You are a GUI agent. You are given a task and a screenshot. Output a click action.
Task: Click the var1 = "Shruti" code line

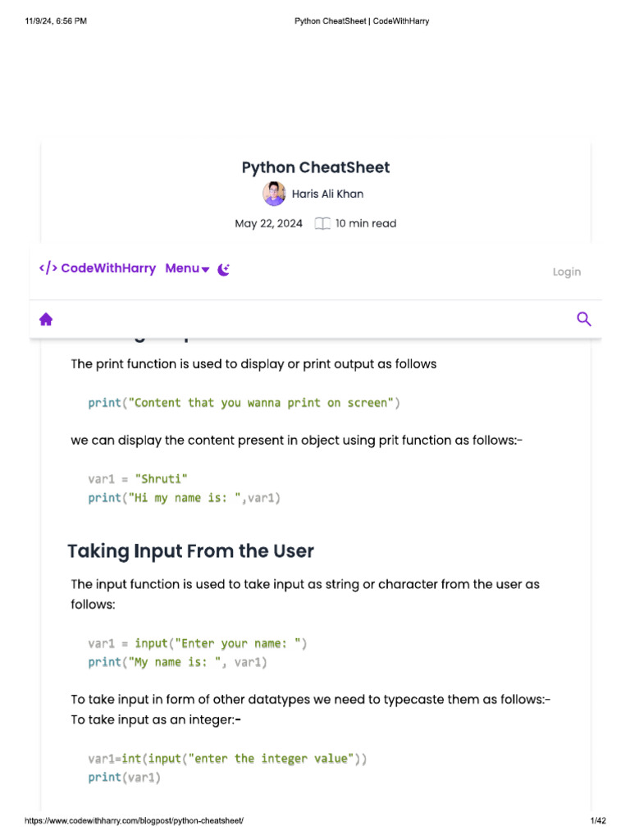tap(138, 479)
